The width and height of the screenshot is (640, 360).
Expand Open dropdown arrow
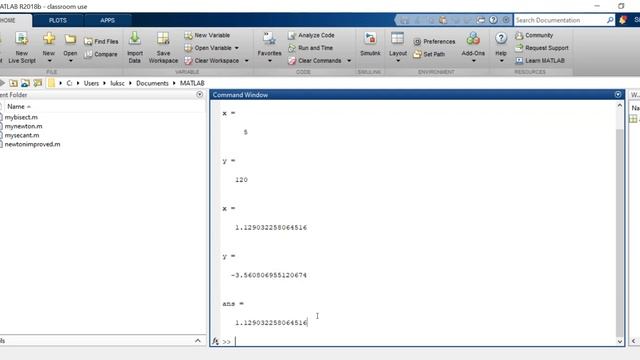(70, 61)
